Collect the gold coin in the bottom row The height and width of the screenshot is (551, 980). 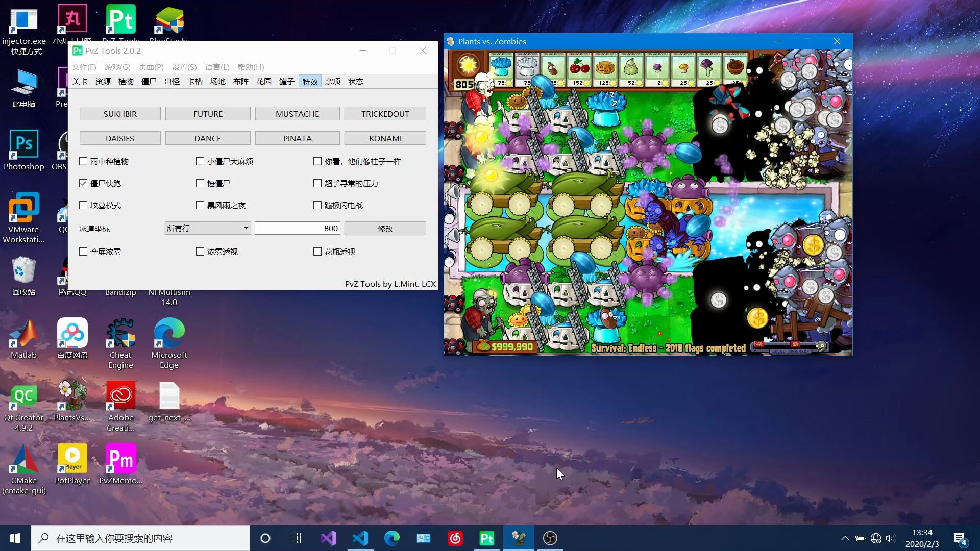[757, 318]
